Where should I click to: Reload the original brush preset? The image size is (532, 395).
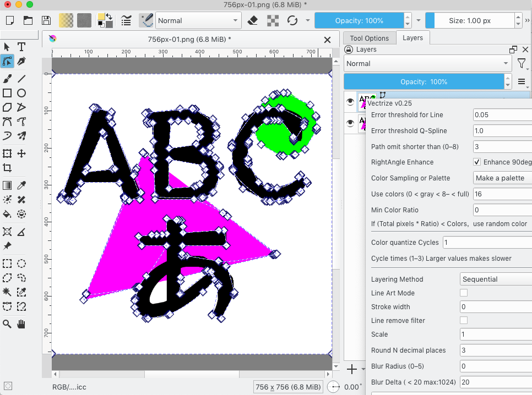click(292, 21)
